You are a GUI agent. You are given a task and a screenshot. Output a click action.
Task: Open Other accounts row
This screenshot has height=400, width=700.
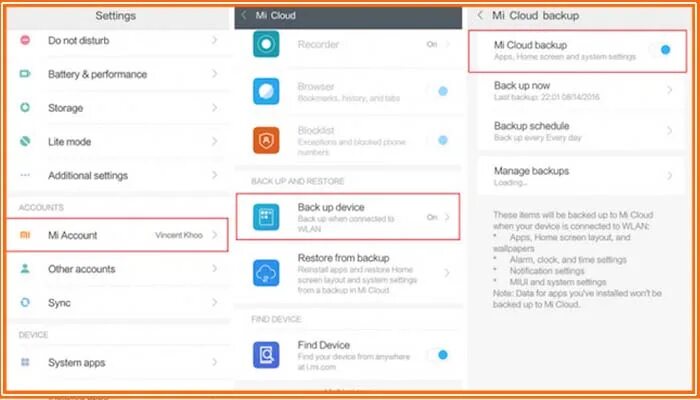point(118,269)
